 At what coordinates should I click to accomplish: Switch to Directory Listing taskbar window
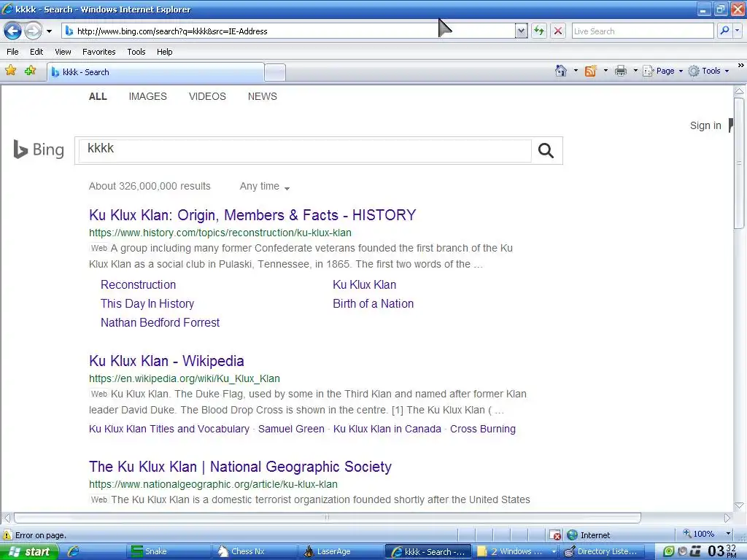(602, 551)
